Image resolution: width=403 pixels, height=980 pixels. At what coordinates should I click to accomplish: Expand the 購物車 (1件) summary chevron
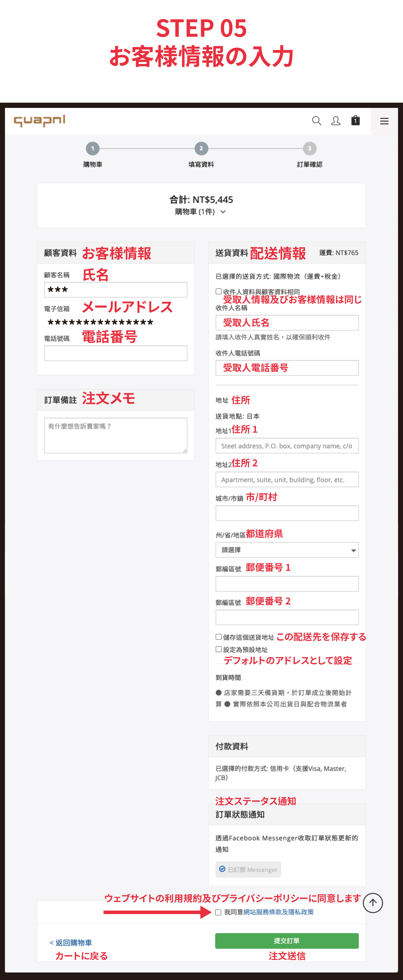[223, 212]
